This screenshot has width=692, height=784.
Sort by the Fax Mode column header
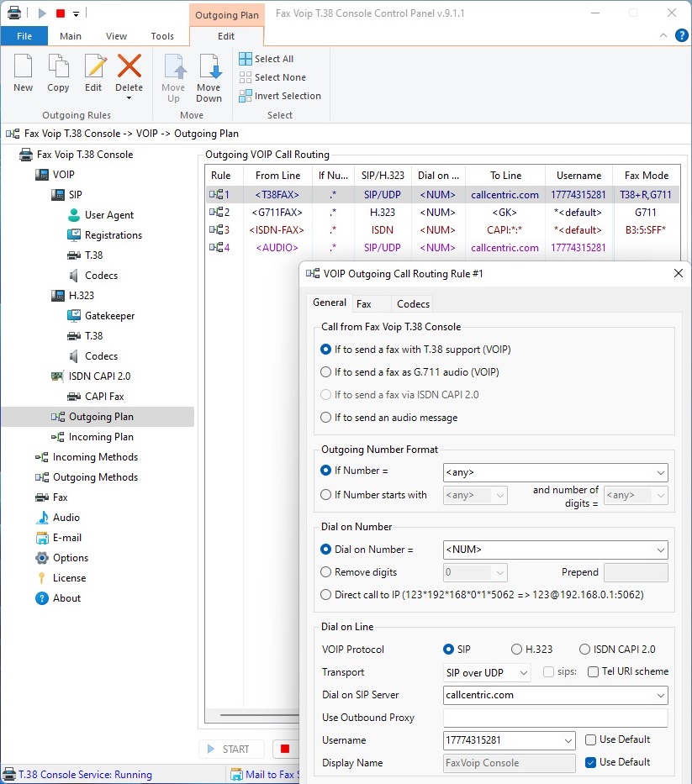[x=647, y=176]
